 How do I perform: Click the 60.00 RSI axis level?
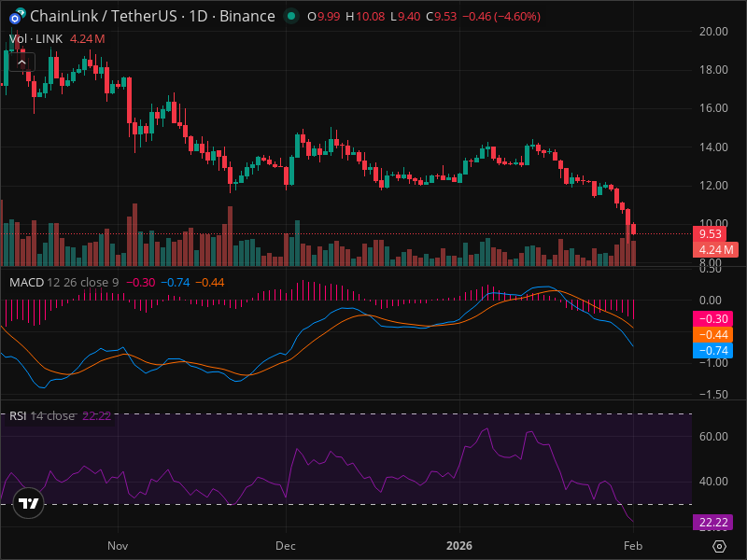[713, 437]
